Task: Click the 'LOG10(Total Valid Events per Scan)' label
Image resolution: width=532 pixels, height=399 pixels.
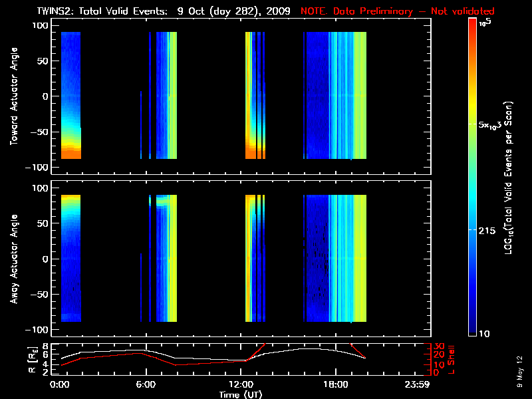Action: (508, 178)
